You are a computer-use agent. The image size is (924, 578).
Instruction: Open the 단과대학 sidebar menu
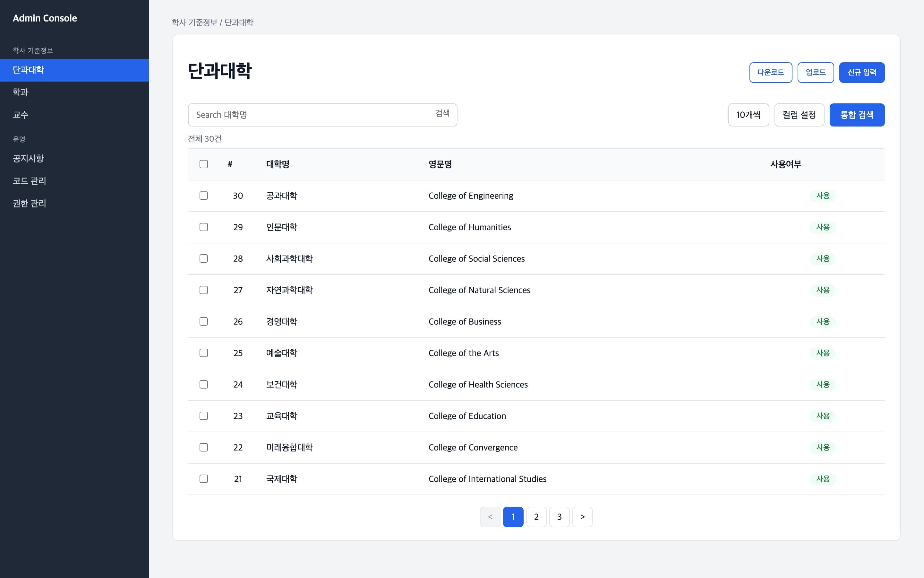pos(74,70)
